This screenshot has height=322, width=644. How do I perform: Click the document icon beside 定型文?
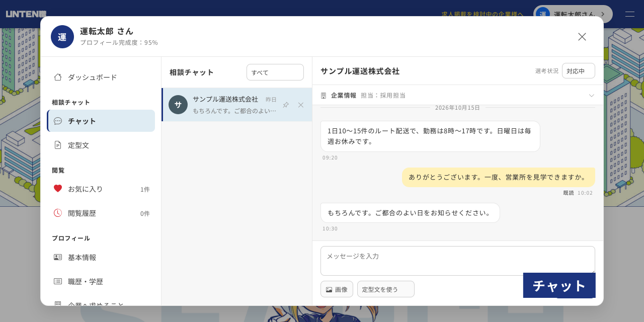(58, 145)
